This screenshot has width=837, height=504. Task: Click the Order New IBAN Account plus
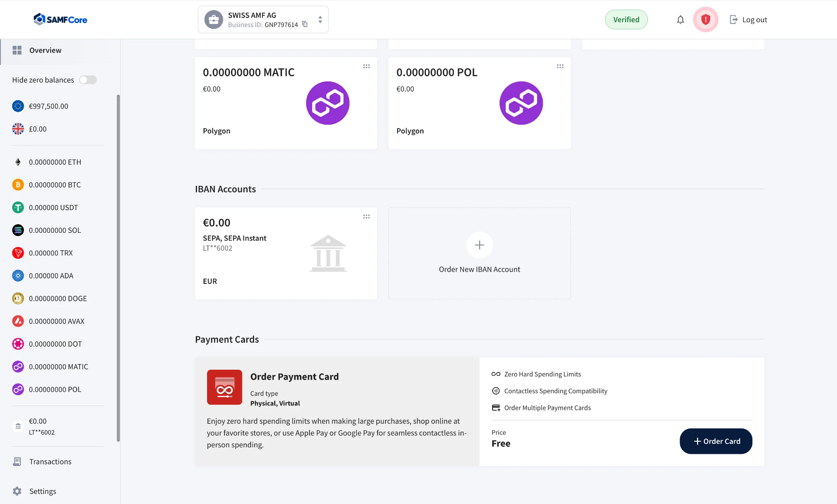click(479, 245)
